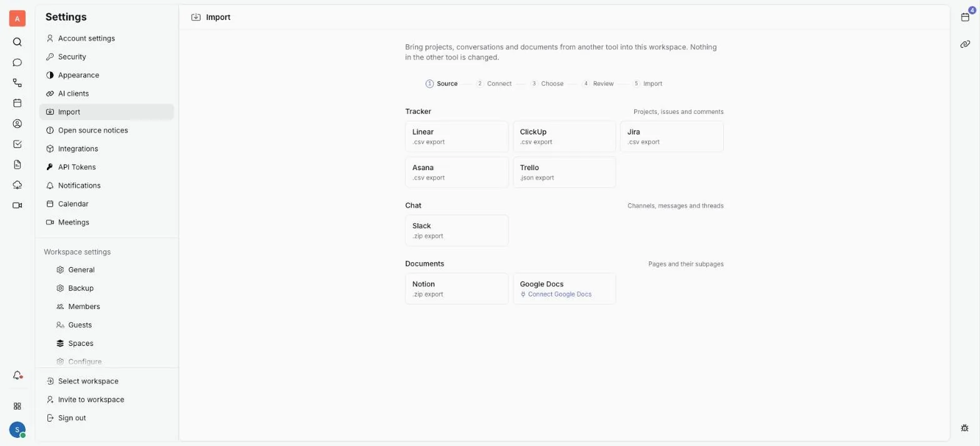The height and width of the screenshot is (446, 980).
Task: Open the notifications bell with red dot
Action: [17, 375]
